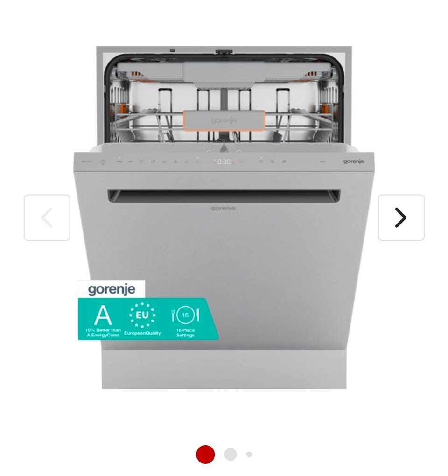The width and height of the screenshot is (448, 476).
Task: Switch to the second carousel dot
Action: (x=231, y=454)
